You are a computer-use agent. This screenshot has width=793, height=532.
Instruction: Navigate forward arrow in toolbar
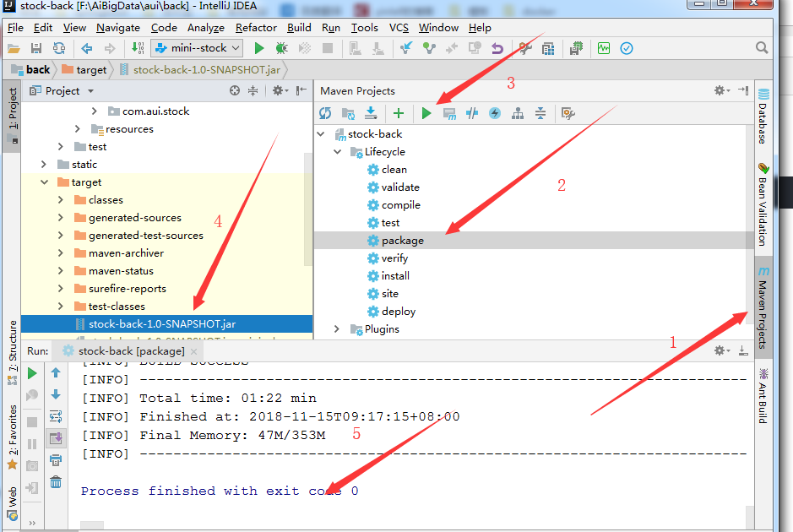point(109,48)
